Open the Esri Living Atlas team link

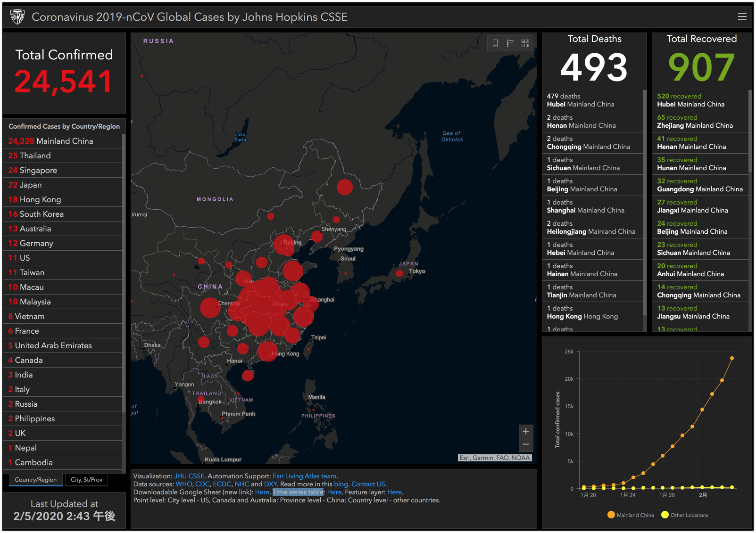(304, 476)
